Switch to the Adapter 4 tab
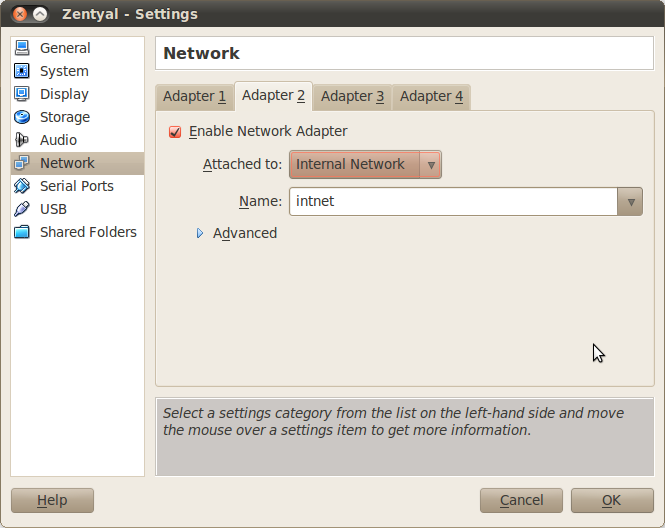 [431, 97]
